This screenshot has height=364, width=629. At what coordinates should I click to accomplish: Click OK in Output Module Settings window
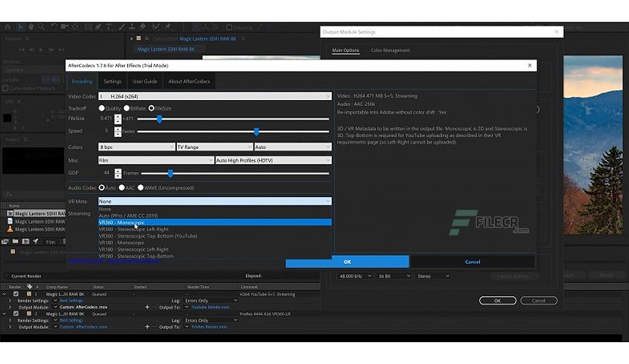coord(497,300)
